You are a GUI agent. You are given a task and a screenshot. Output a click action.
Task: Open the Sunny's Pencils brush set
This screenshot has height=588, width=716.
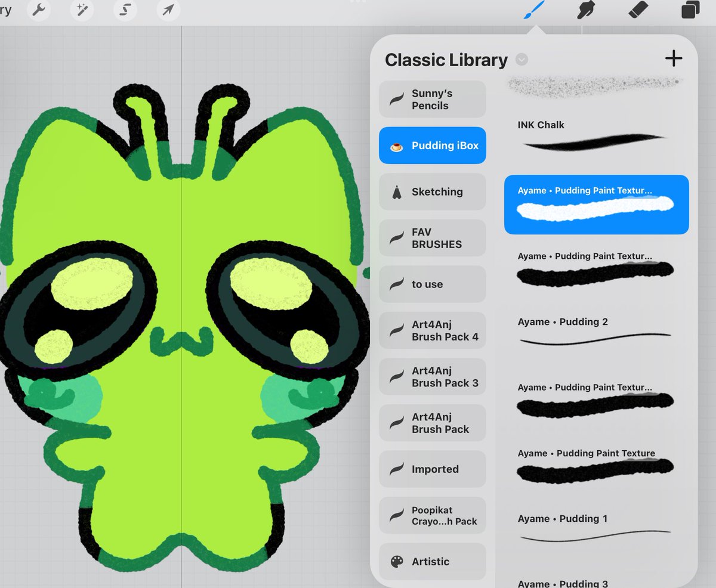click(x=433, y=100)
